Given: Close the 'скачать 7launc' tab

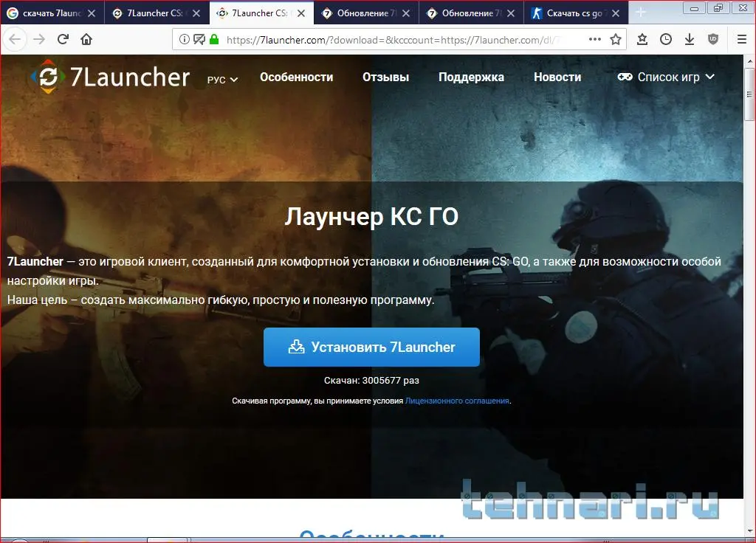Looking at the screenshot, I should [92, 13].
